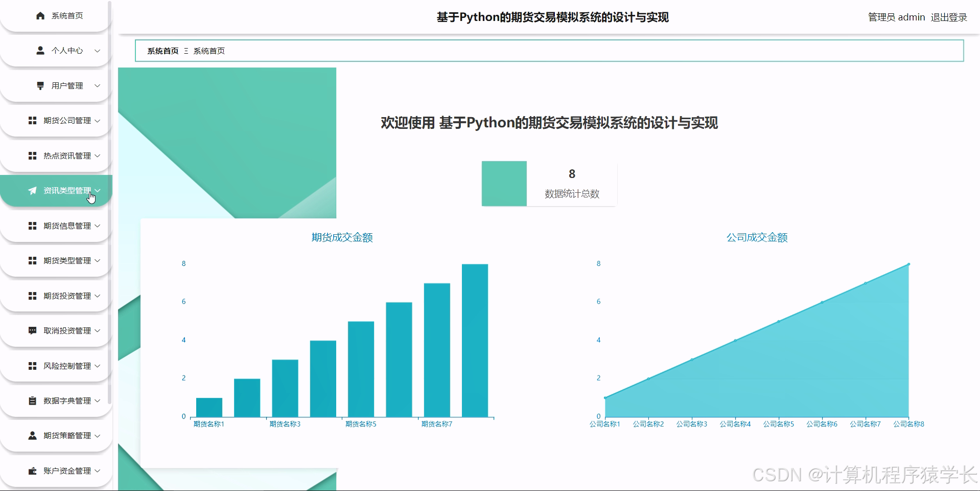Screen dimensions: 980x491
Task: Open the 用户管理 menu
Action: pyautogui.click(x=55, y=86)
